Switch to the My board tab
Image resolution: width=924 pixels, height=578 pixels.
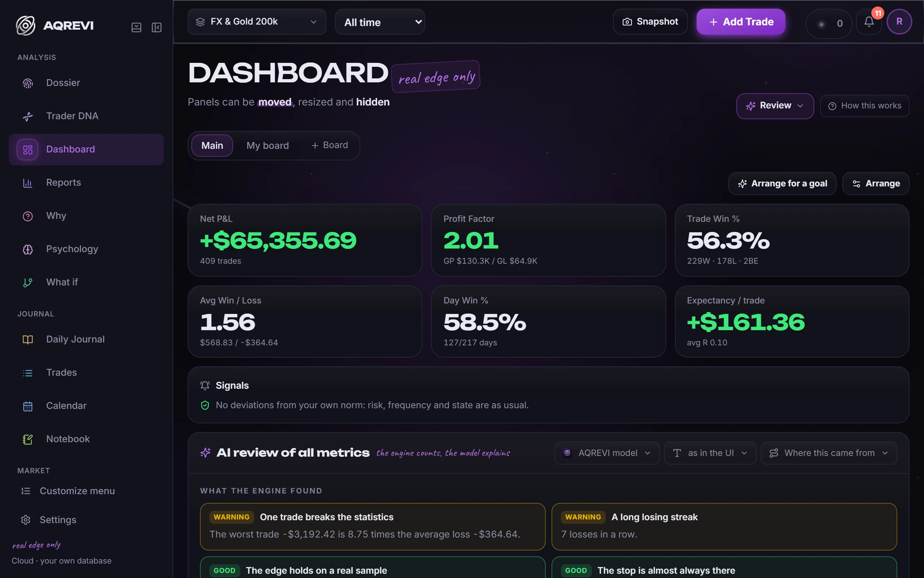[268, 146]
